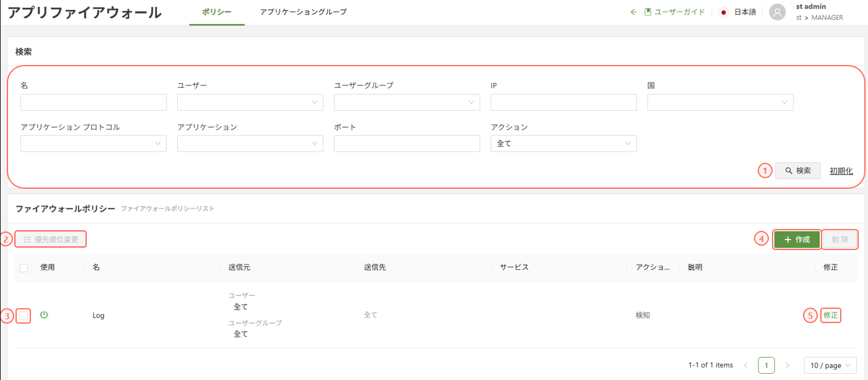The width and height of the screenshot is (868, 380).
Task: Go to the previous page arrow in pagination
Action: 745,365
